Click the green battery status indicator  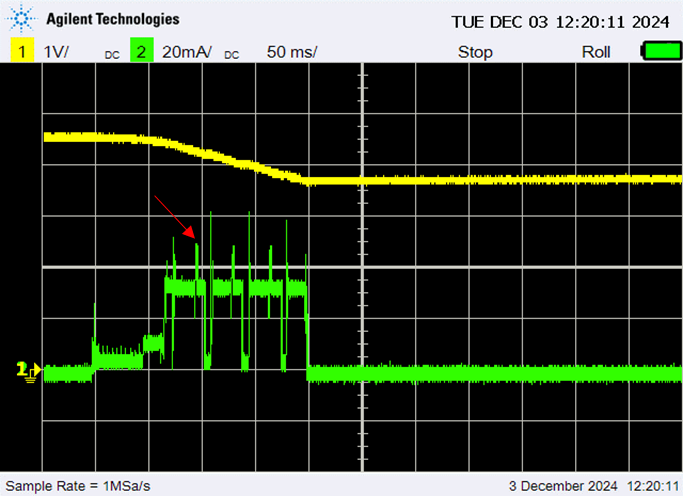point(658,51)
